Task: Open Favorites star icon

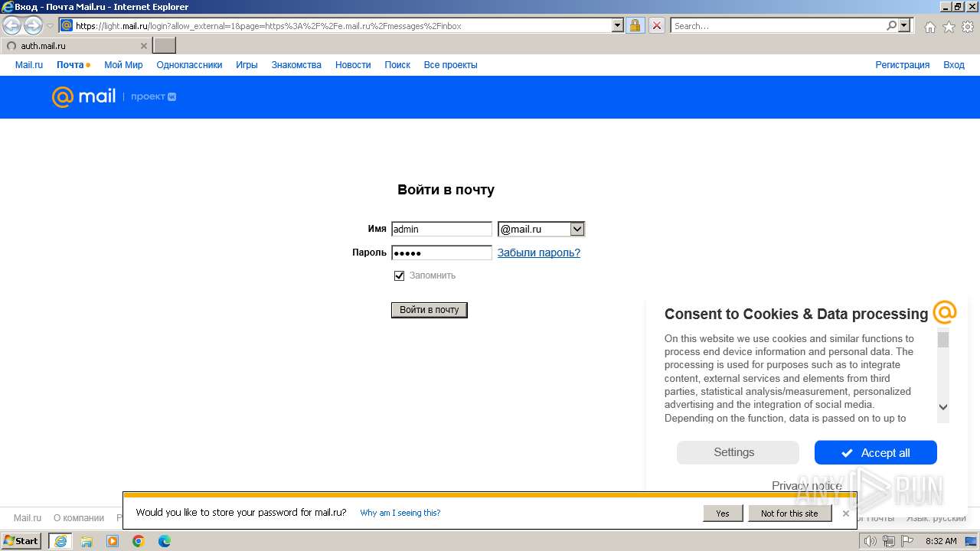Action: click(x=949, y=27)
